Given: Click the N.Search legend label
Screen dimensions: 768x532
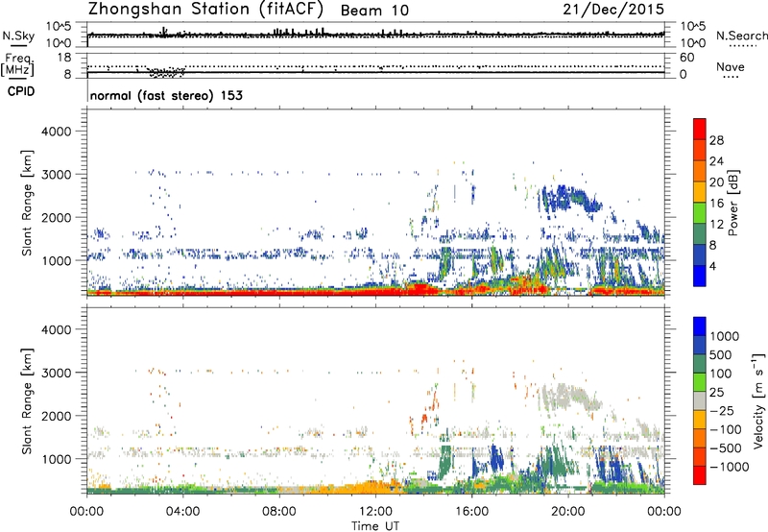Looking at the screenshot, I should [x=741, y=36].
